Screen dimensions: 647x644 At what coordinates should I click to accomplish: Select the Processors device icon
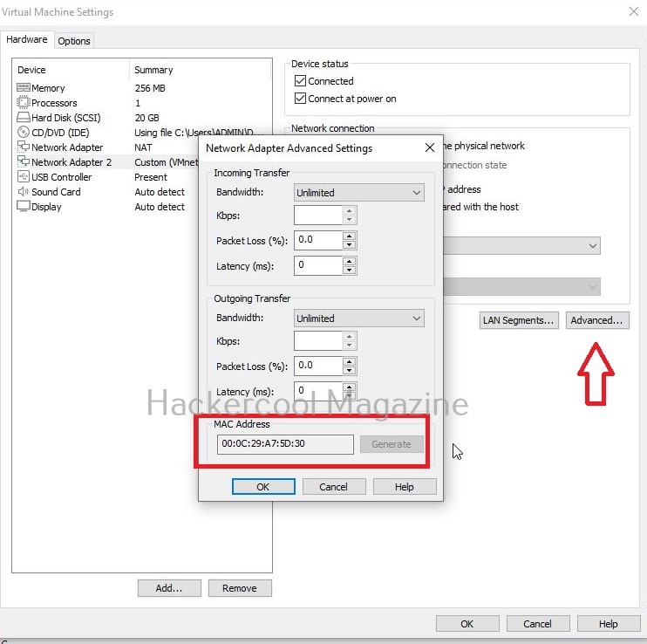(x=24, y=103)
